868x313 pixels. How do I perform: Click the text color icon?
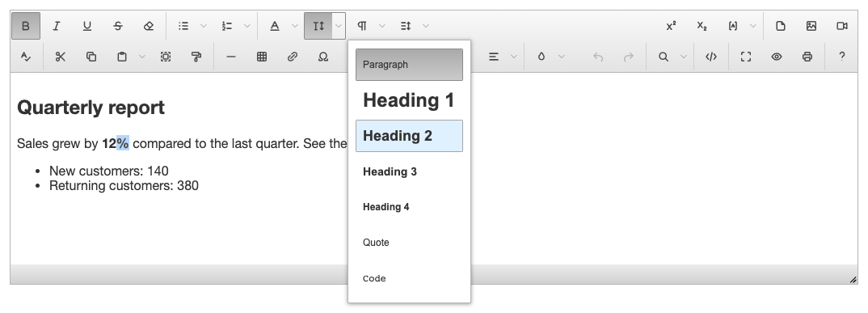275,26
